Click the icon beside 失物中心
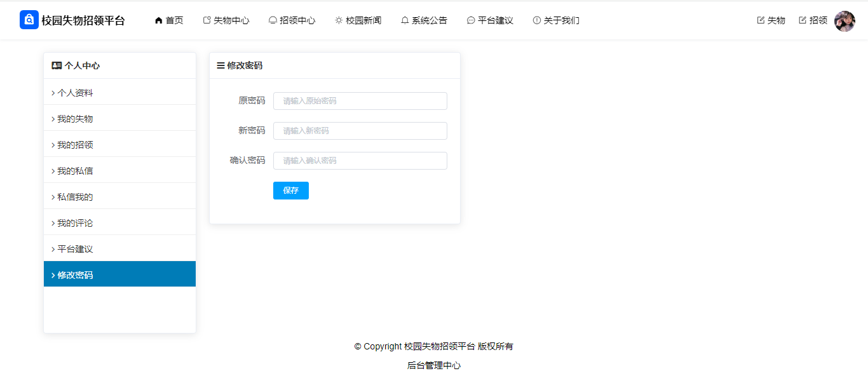The width and height of the screenshot is (868, 385). (x=207, y=20)
